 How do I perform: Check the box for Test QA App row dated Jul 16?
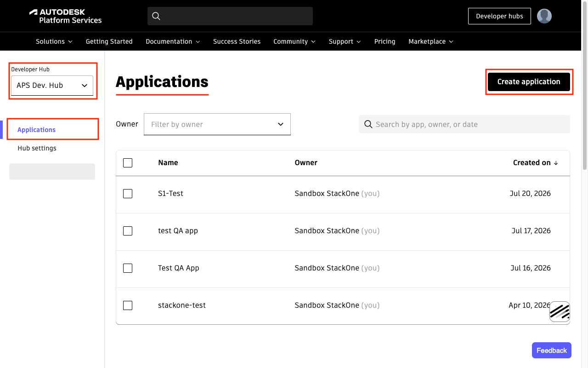point(128,268)
